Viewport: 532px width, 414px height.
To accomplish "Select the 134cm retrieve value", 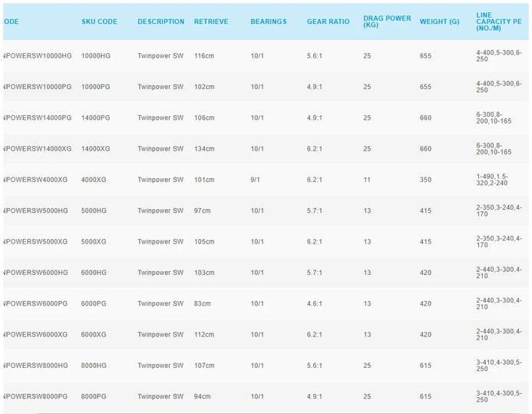I will [204, 149].
